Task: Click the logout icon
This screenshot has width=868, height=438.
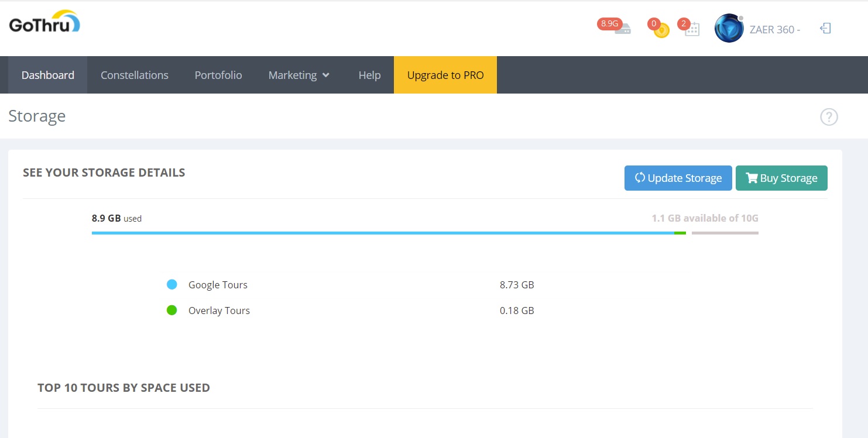Action: tap(825, 29)
